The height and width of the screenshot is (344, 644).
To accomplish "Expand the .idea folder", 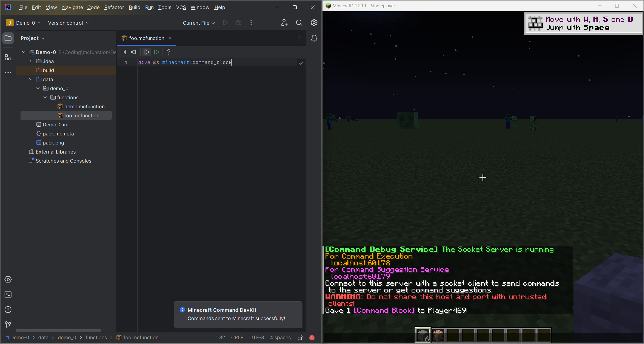I will pyautogui.click(x=31, y=61).
